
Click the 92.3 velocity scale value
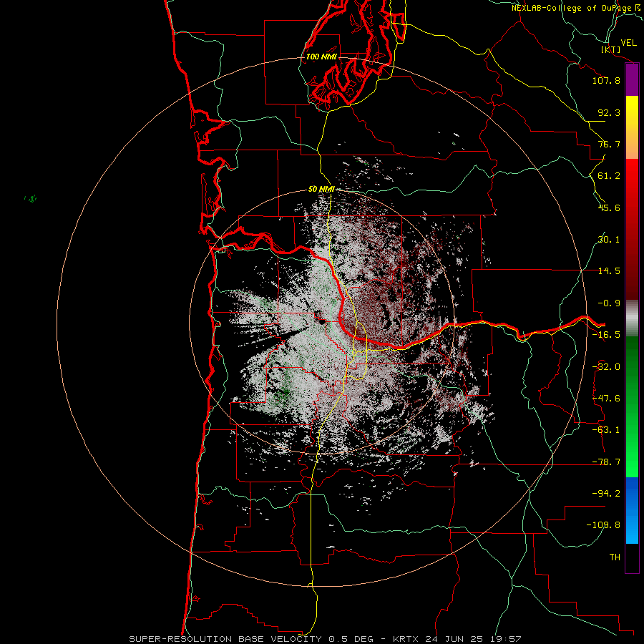click(x=609, y=112)
